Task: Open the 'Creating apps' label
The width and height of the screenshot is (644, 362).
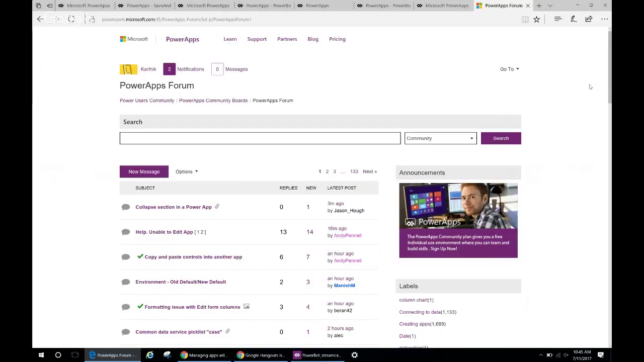Action: click(x=415, y=324)
